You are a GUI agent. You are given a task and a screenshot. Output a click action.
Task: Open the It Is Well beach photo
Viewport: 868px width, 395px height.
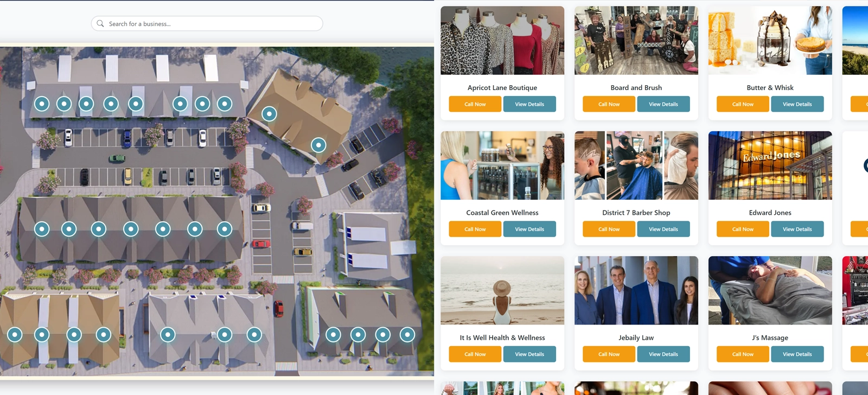click(502, 290)
